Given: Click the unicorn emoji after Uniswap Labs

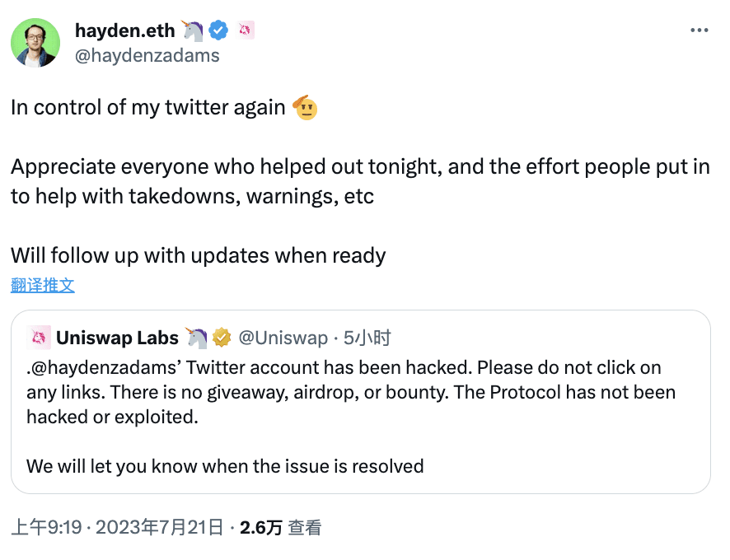Looking at the screenshot, I should [x=196, y=336].
